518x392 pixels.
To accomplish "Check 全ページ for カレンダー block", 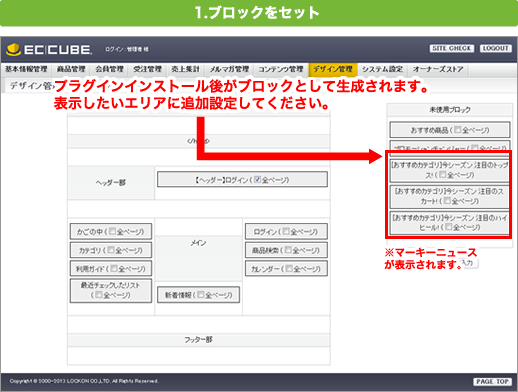I will click(289, 268).
